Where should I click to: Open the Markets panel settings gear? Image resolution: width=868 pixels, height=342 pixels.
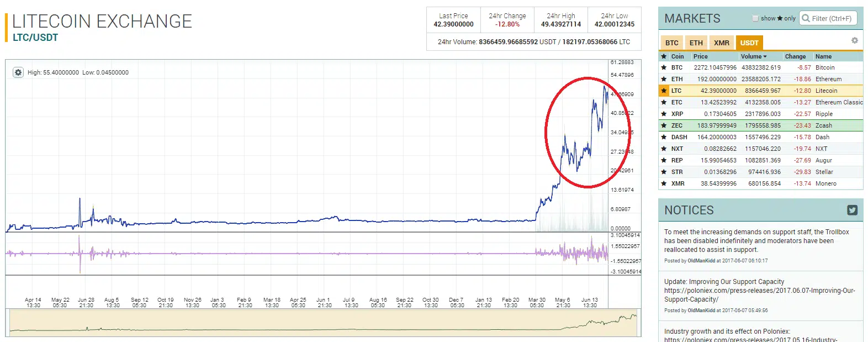click(854, 40)
